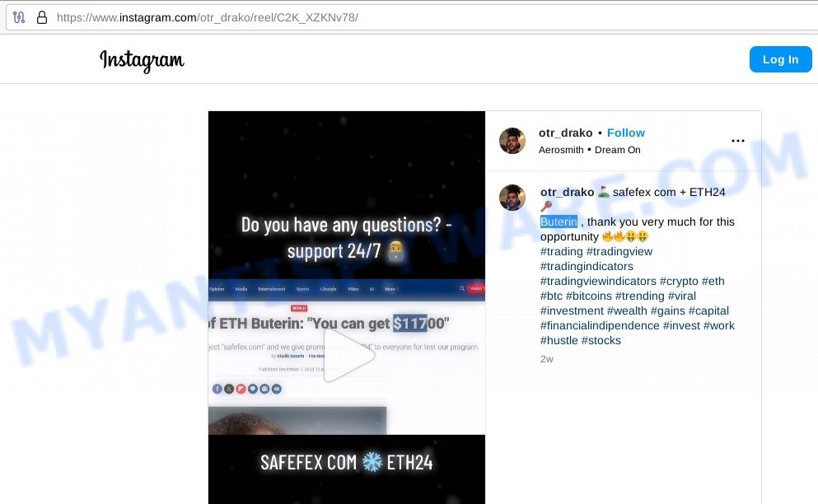The image size is (818, 504).
Task: Open the #stocks hashtag
Action: (601, 341)
